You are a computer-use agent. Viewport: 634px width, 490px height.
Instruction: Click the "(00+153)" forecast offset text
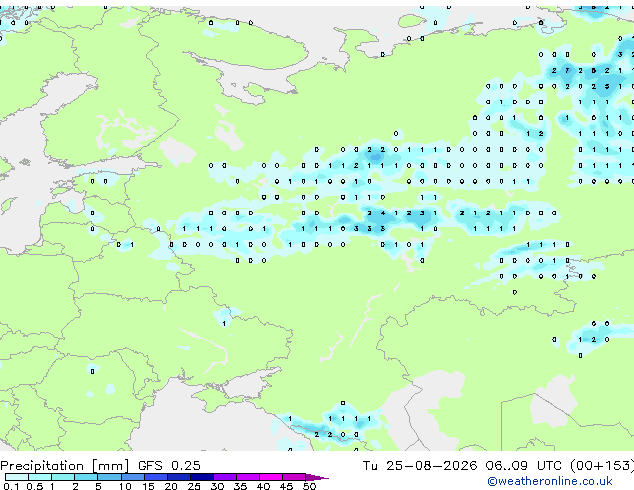[x=602, y=466]
